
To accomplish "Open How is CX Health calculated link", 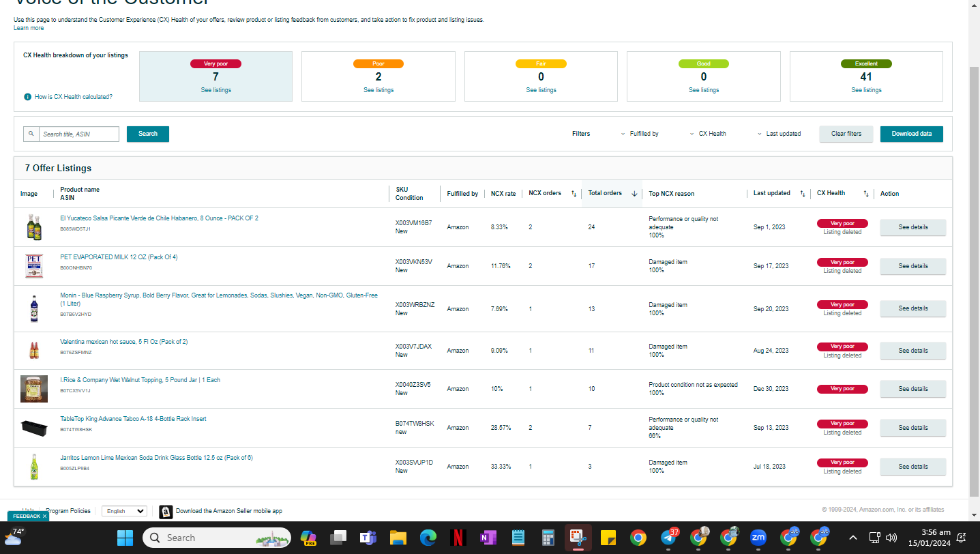I will point(74,97).
